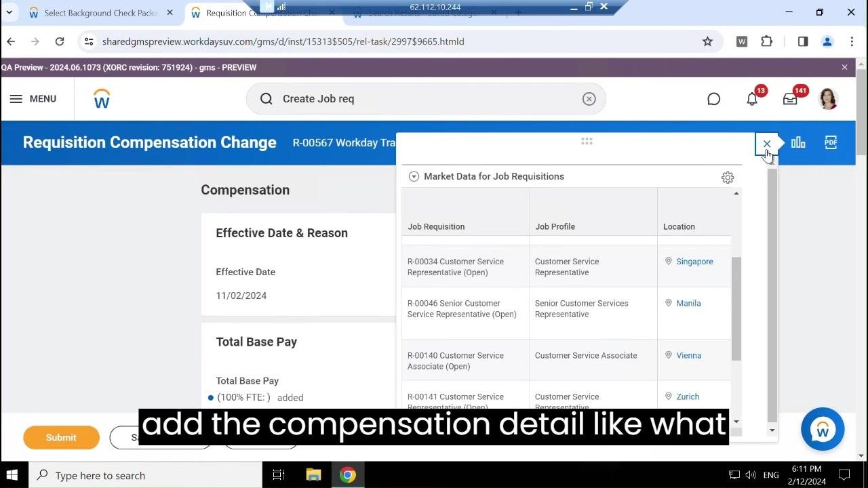Close the Select Background Check tab
This screenshot has width=868, height=488.
click(170, 12)
